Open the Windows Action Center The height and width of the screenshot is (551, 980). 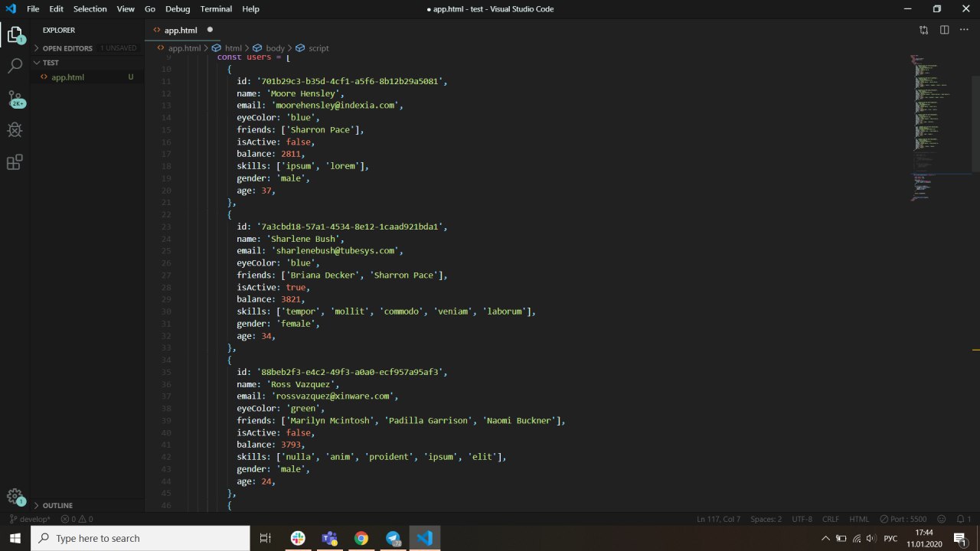point(960,538)
